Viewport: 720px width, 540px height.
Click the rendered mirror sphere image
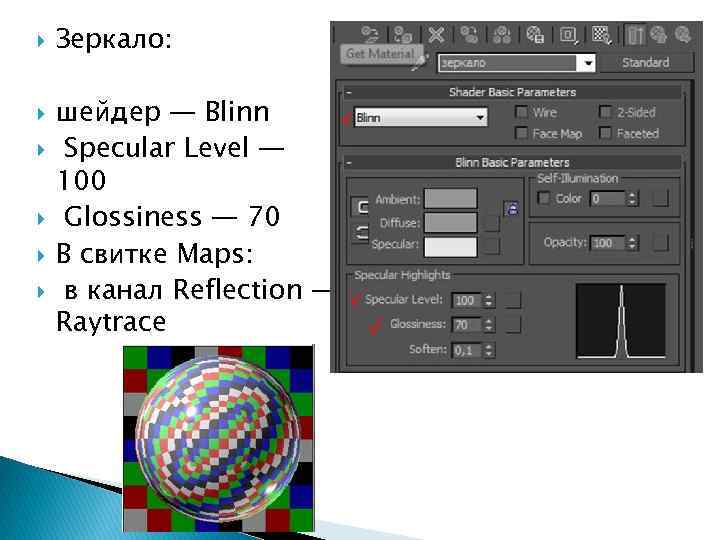(x=219, y=438)
